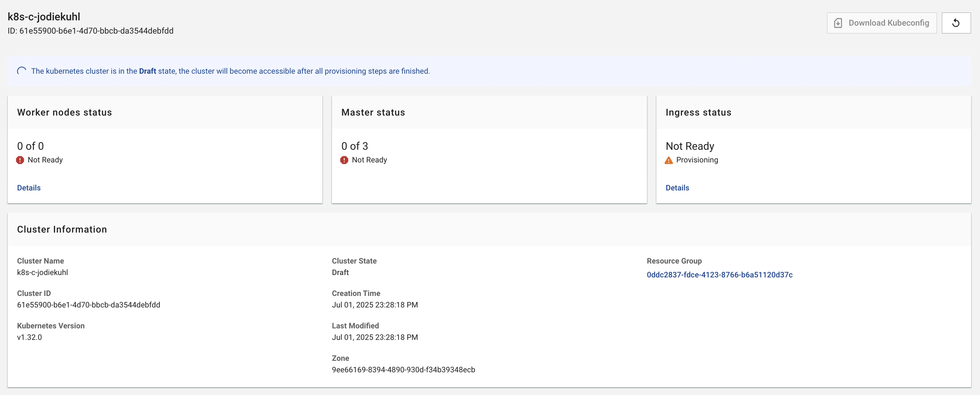Click the Zone ID value
Screen dimensions: 980x395
click(404, 369)
